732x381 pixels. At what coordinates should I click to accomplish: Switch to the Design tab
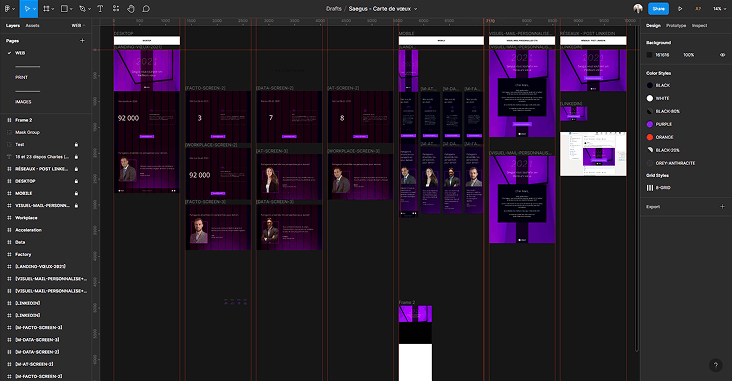(x=653, y=25)
